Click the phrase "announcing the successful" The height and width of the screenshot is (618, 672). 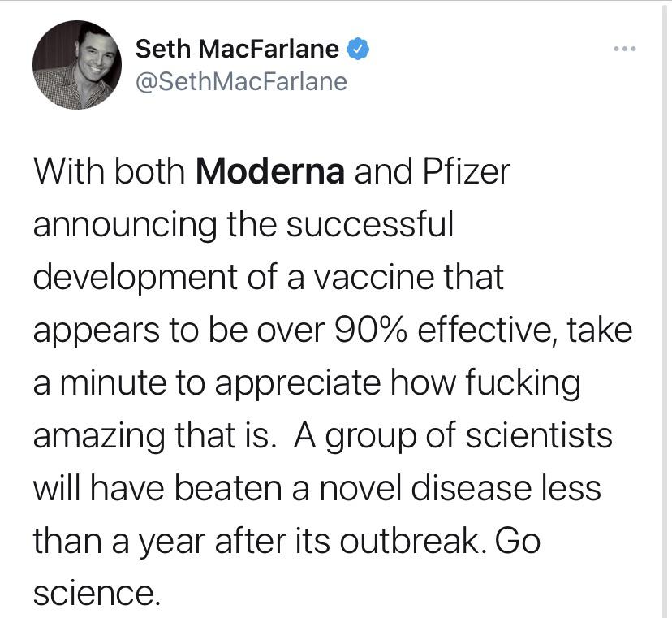243,224
